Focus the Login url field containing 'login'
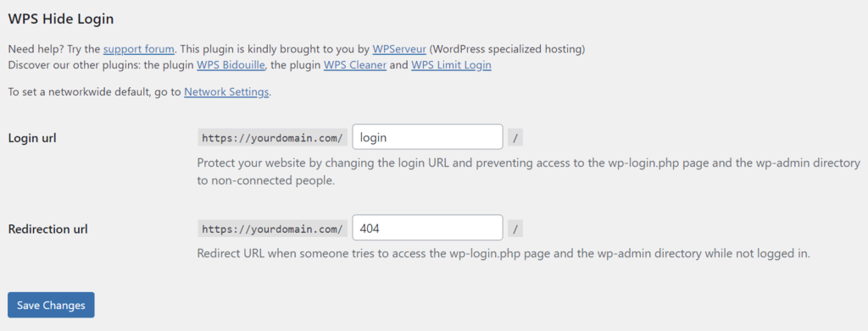Screen dimensions: 868x331 point(427,137)
